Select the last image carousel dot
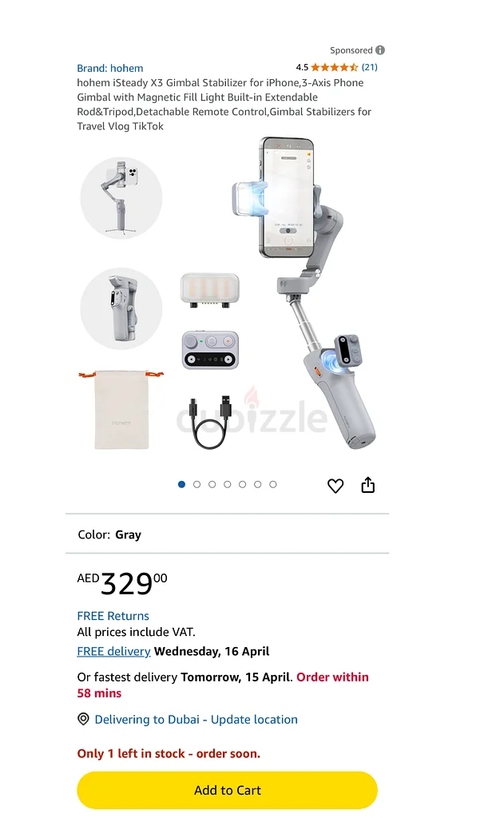The image size is (504, 818). click(273, 484)
